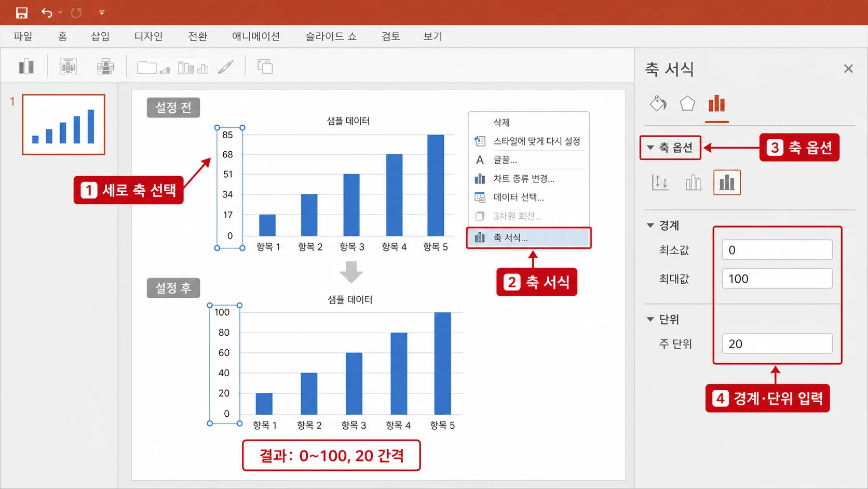Viewport: 868px width, 489px height.
Task: Choose 스타일에 맞게 다시 설정 menu entry
Action: pos(528,141)
